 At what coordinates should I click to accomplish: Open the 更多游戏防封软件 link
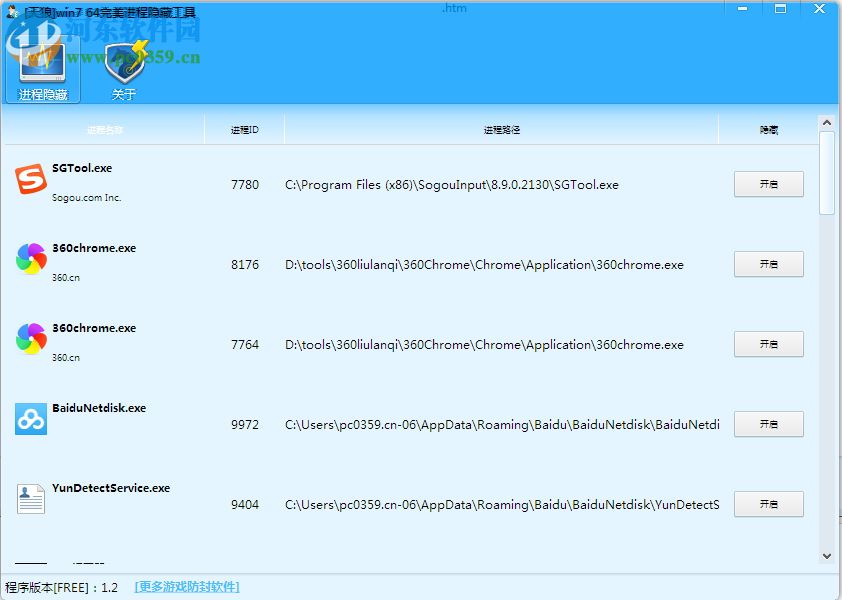coord(187,587)
